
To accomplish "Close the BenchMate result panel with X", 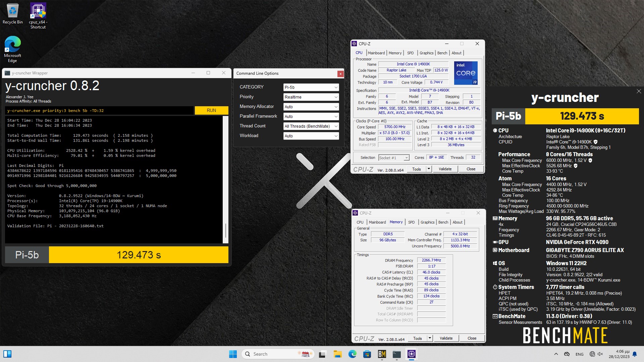I will coord(639,91).
